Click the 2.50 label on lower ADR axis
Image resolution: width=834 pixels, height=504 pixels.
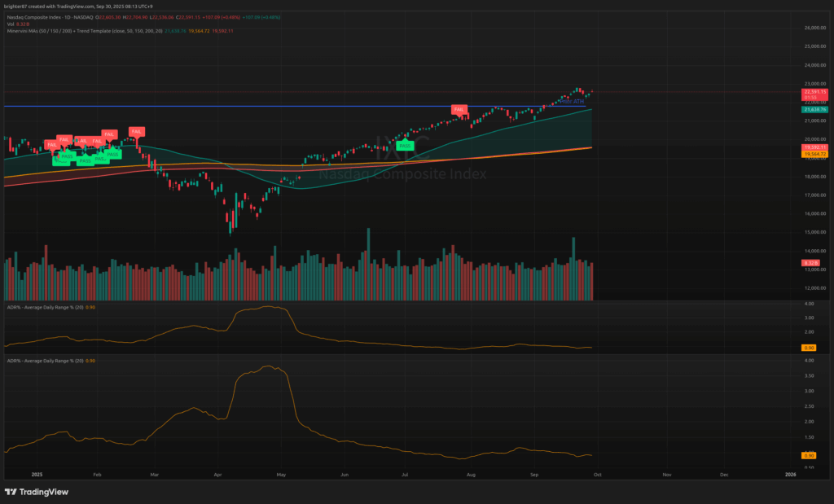coord(809,406)
